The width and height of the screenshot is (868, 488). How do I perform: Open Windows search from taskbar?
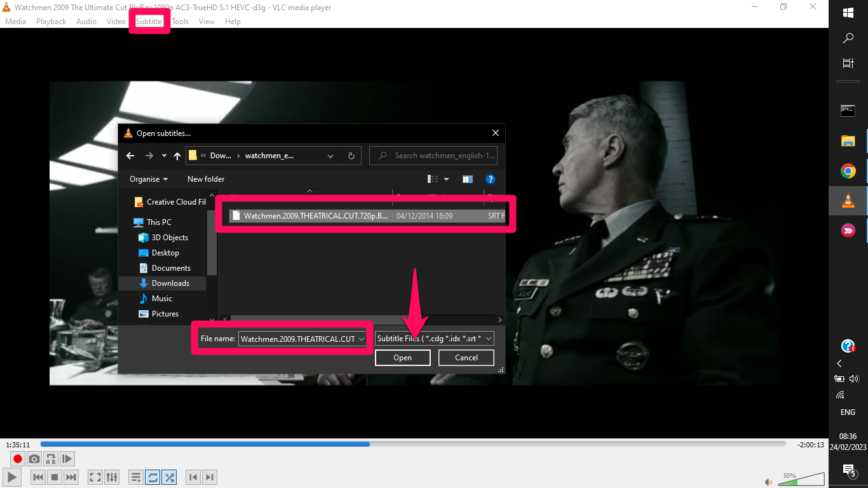(x=848, y=39)
